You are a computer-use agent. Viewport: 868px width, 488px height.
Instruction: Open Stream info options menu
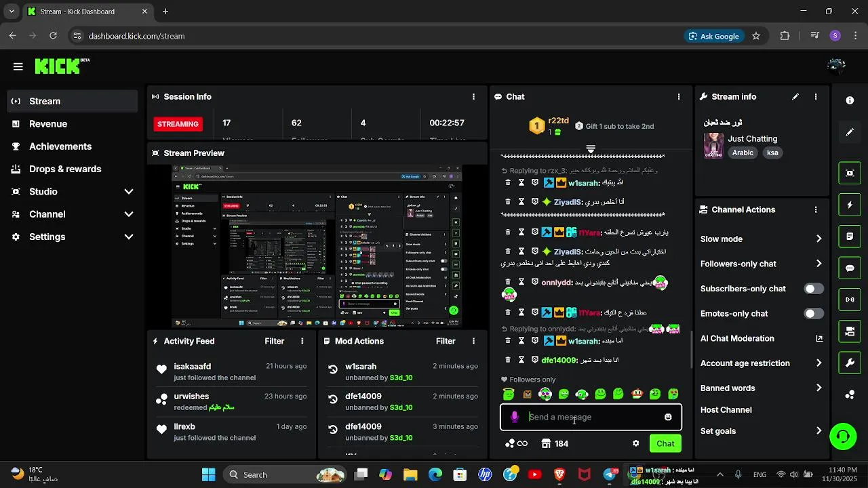[816, 97]
